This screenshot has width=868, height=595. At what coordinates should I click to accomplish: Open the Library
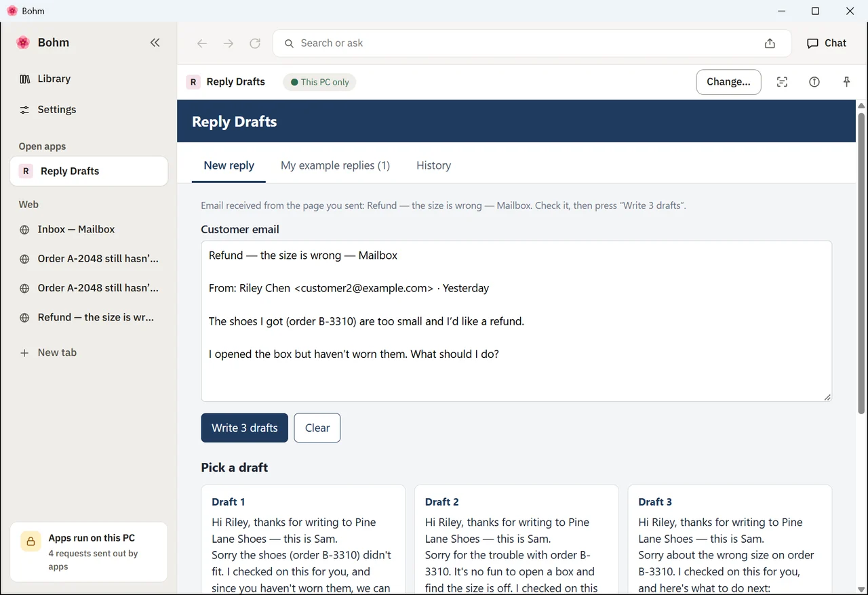tap(89, 79)
